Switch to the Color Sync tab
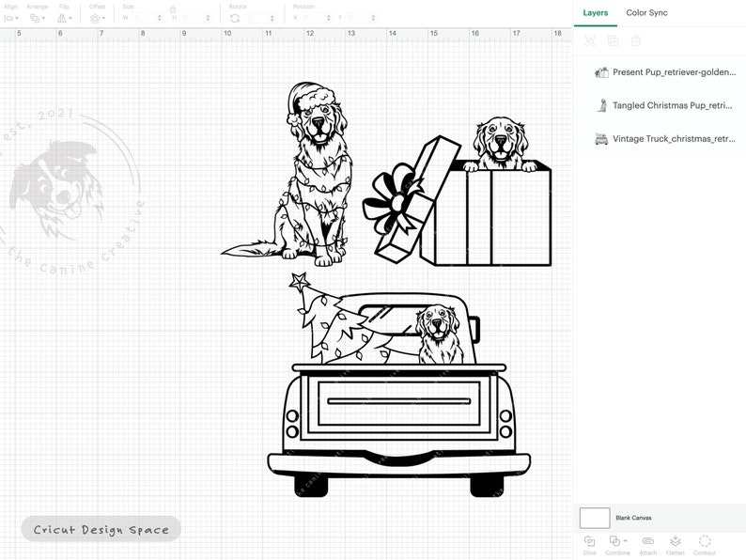 (x=646, y=13)
